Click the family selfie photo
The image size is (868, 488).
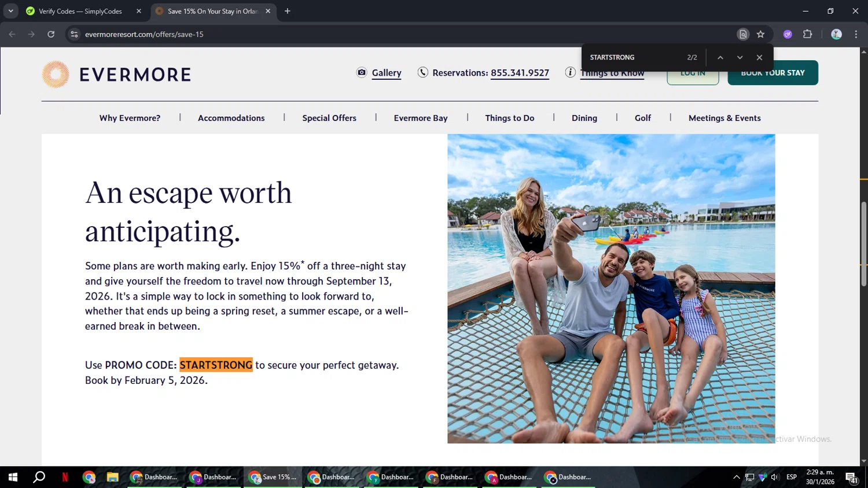click(x=611, y=289)
